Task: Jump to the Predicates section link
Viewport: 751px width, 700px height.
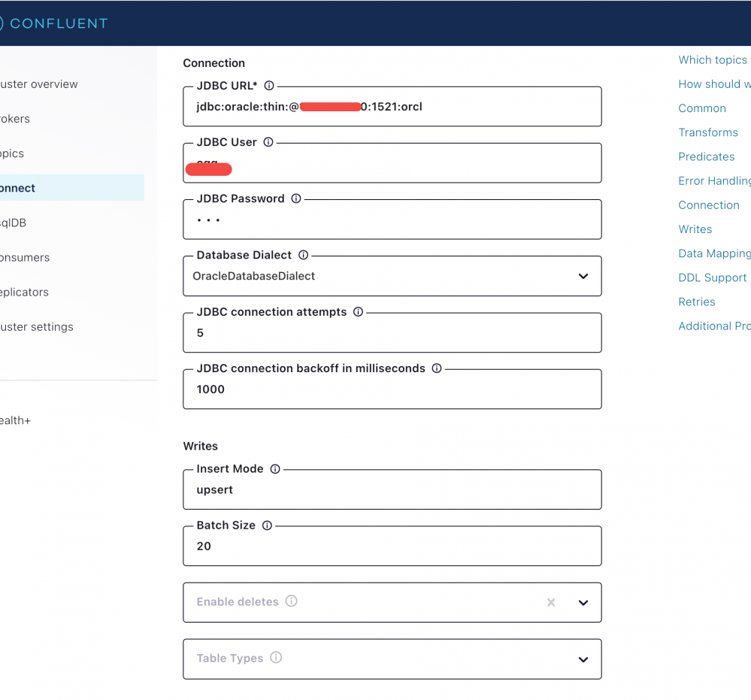Action: pos(707,156)
